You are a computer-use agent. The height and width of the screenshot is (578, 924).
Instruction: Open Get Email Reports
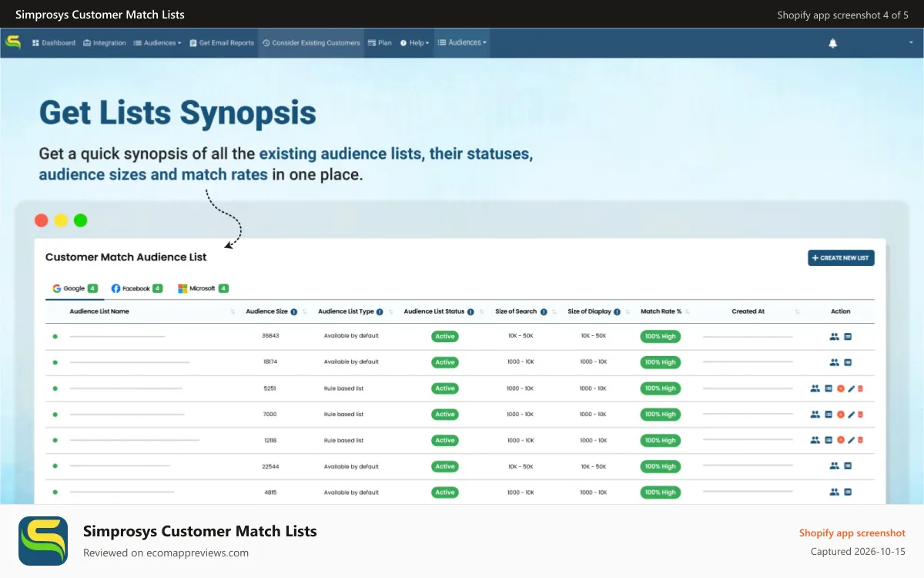(221, 43)
